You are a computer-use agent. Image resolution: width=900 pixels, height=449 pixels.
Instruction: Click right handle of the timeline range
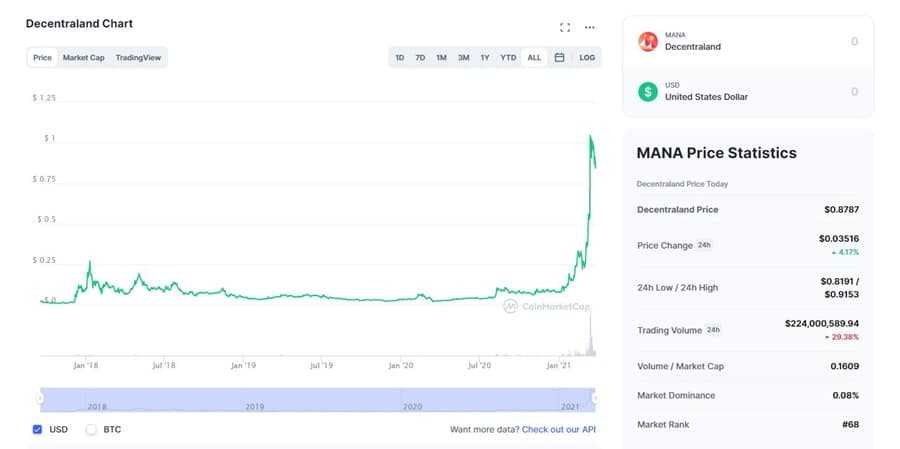tap(595, 398)
